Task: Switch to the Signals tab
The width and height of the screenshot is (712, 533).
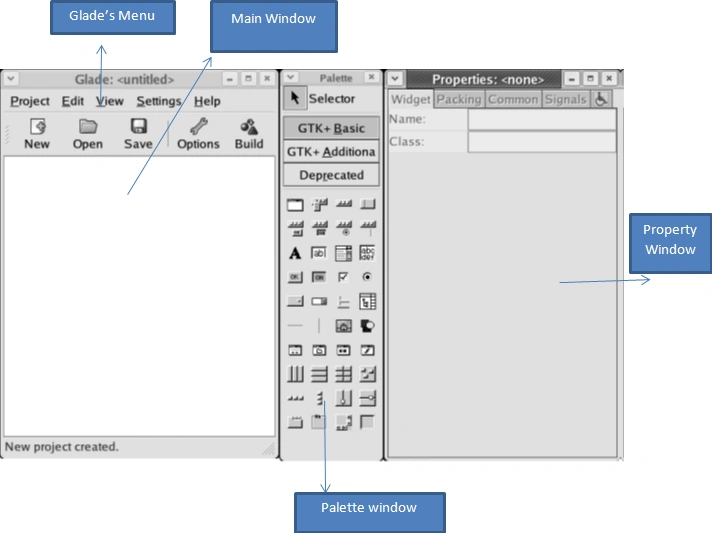Action: 565,99
